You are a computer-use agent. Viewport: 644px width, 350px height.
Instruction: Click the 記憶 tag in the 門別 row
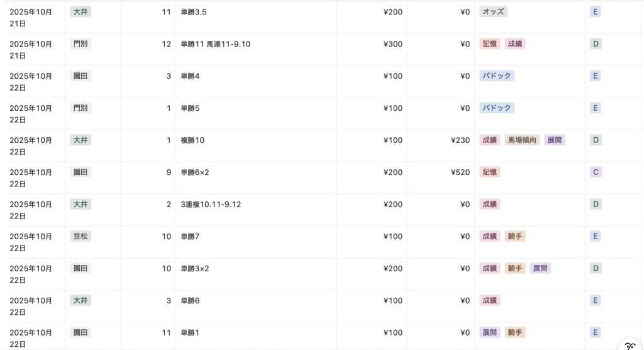tap(489, 44)
